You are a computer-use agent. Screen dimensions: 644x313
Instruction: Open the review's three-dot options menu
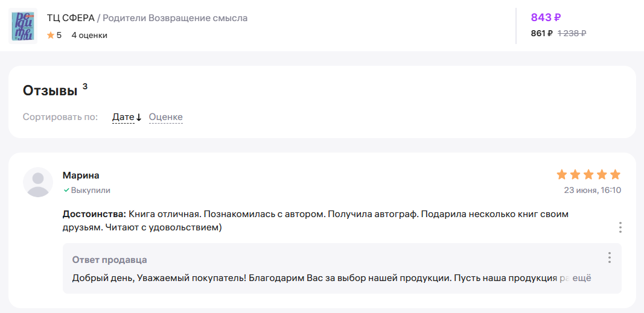(x=620, y=227)
